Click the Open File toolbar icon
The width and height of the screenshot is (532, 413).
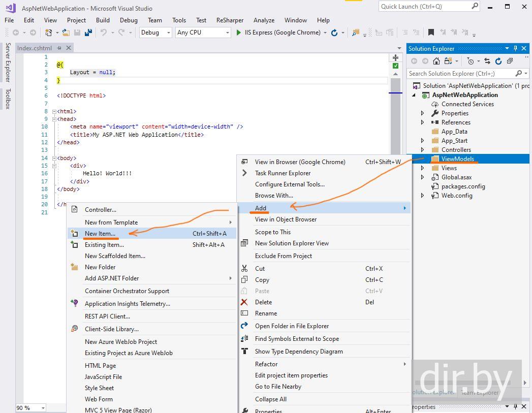(x=66, y=33)
